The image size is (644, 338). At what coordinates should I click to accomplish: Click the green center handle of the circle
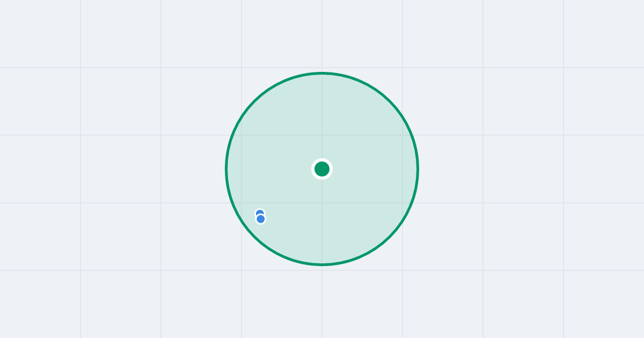[322, 169]
